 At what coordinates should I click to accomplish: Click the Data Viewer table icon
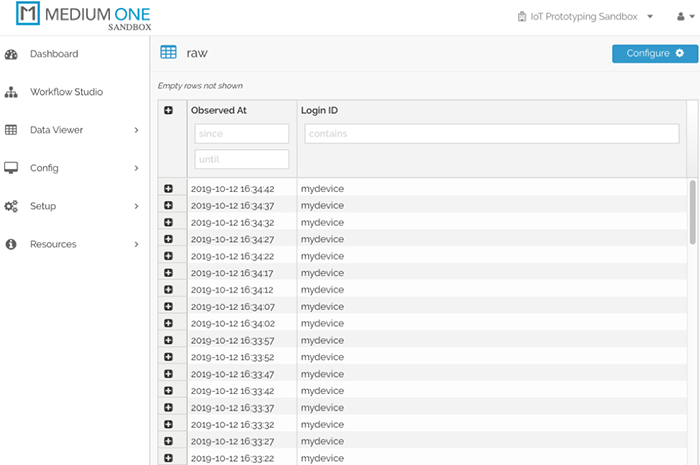11,130
